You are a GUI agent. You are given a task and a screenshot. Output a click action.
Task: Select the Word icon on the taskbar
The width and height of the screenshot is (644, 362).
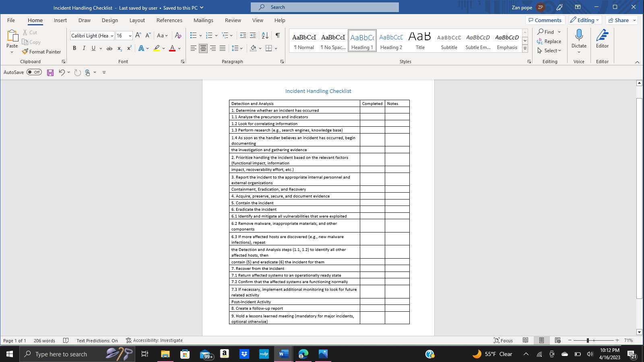283,354
